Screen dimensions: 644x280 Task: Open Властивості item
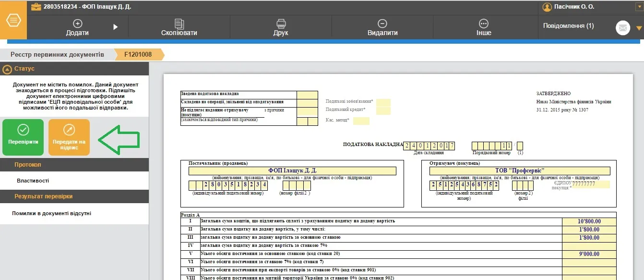(33, 181)
